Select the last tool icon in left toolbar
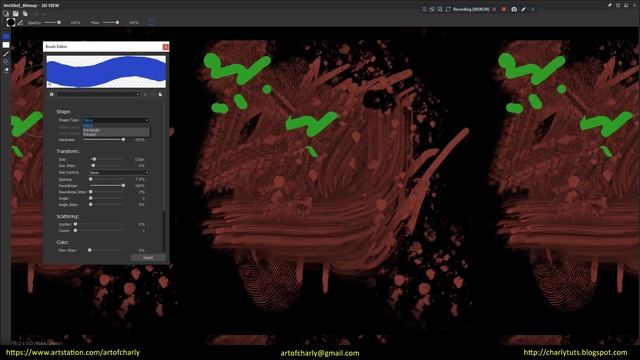Screen dimensions: 640x360 6,70
